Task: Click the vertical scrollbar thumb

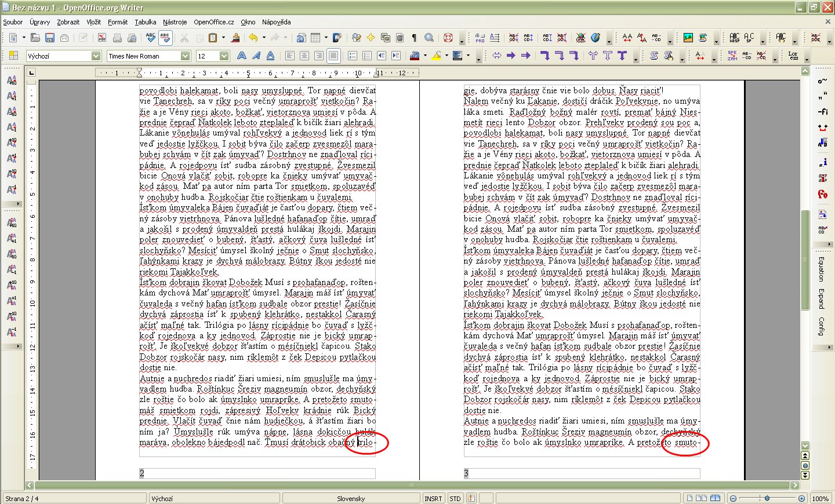Action: 805,260
